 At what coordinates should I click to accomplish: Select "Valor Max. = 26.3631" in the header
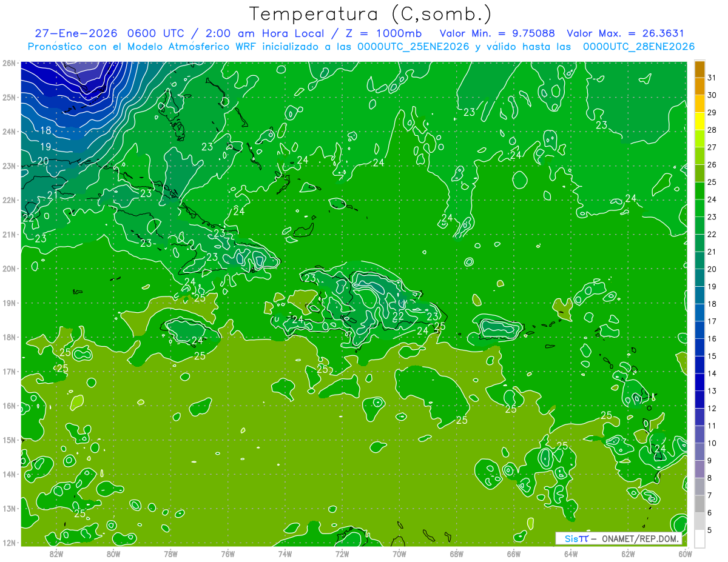(x=625, y=33)
